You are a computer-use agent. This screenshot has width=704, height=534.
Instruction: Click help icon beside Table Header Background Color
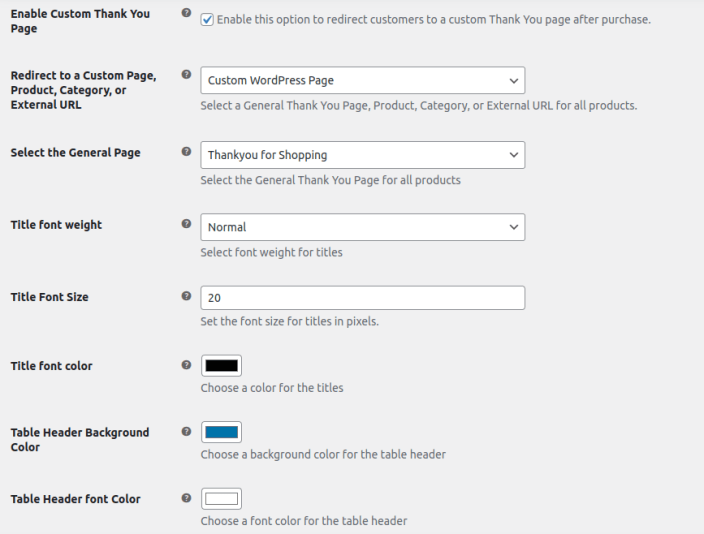[x=187, y=432]
